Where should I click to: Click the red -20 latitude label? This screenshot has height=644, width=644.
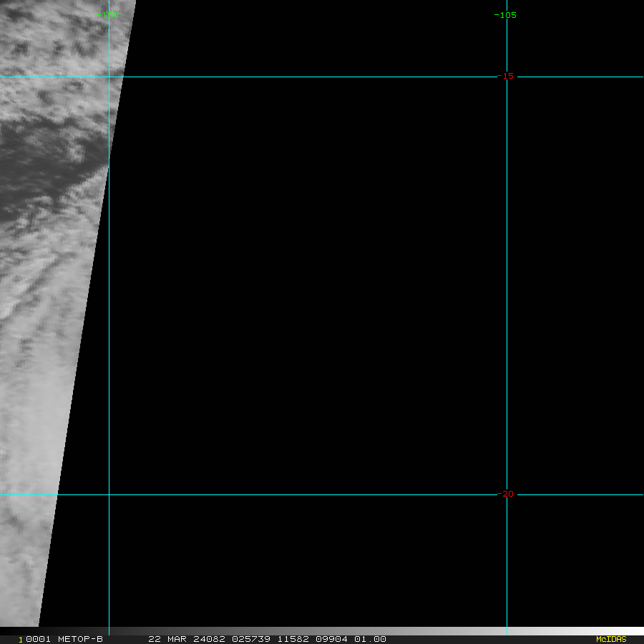click(x=507, y=494)
